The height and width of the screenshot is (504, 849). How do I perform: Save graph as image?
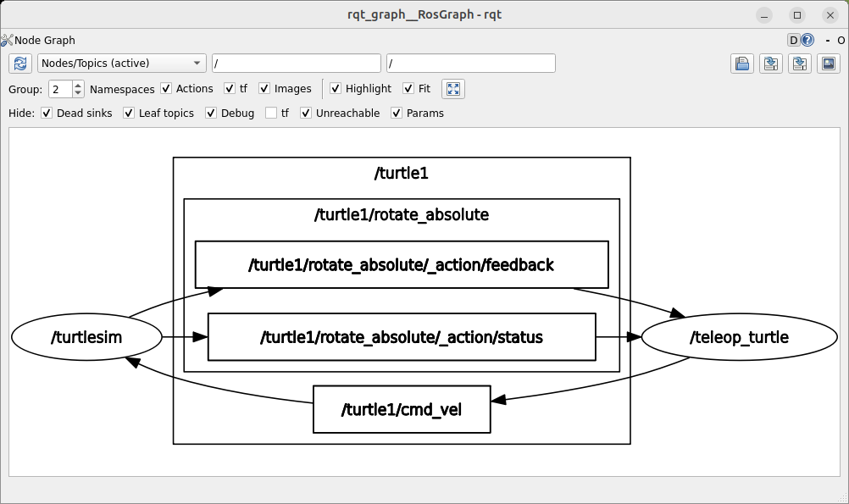[829, 64]
